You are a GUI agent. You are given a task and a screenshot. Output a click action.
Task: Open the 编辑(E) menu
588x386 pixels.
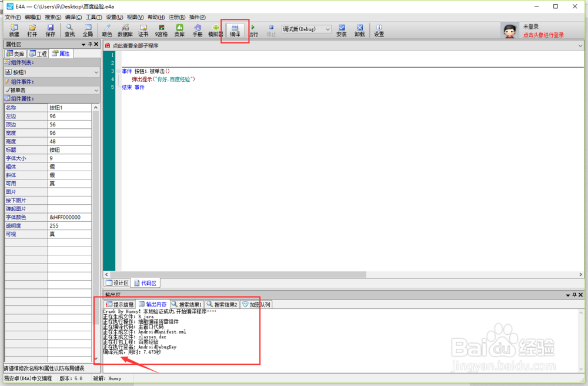pos(33,17)
